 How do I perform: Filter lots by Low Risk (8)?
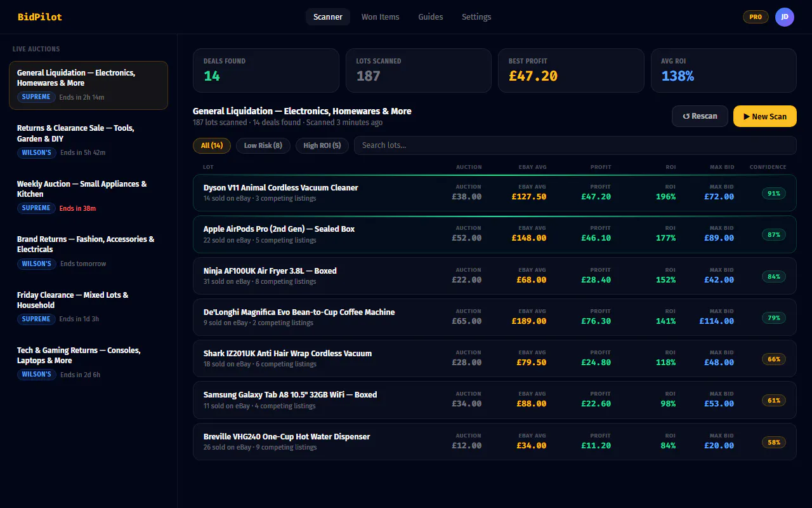(263, 145)
